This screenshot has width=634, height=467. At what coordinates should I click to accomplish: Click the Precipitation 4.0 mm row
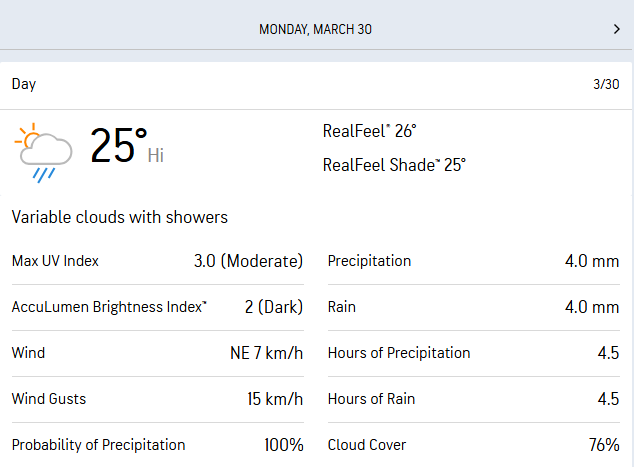473,261
